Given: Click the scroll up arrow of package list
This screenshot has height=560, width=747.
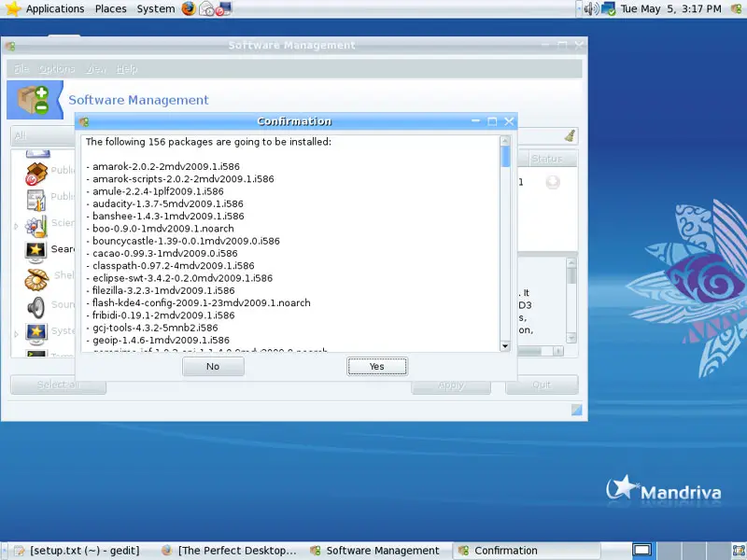Looking at the screenshot, I should 505,141.
